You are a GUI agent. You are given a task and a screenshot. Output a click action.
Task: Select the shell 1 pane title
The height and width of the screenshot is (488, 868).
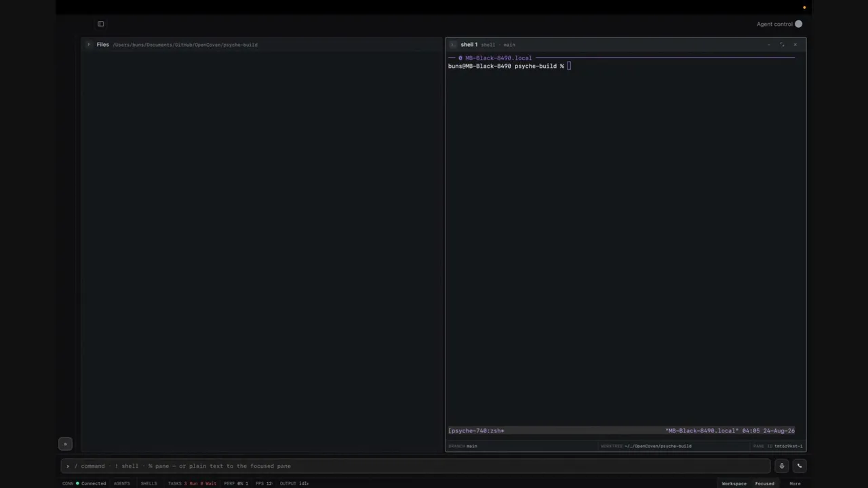[469, 45]
